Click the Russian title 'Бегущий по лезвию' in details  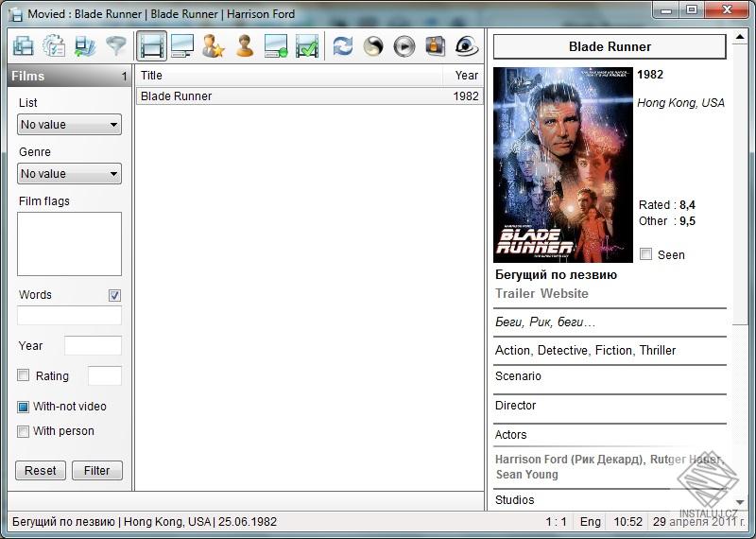[556, 274]
